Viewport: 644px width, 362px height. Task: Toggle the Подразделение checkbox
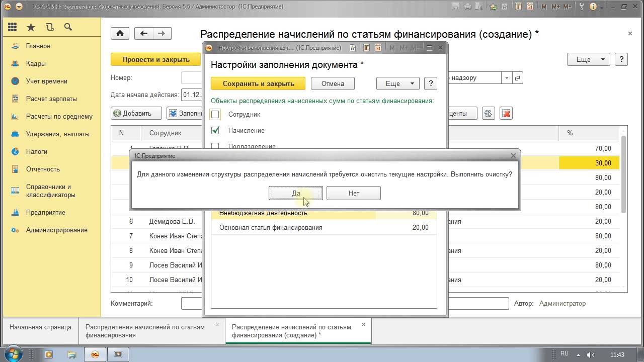(x=215, y=146)
